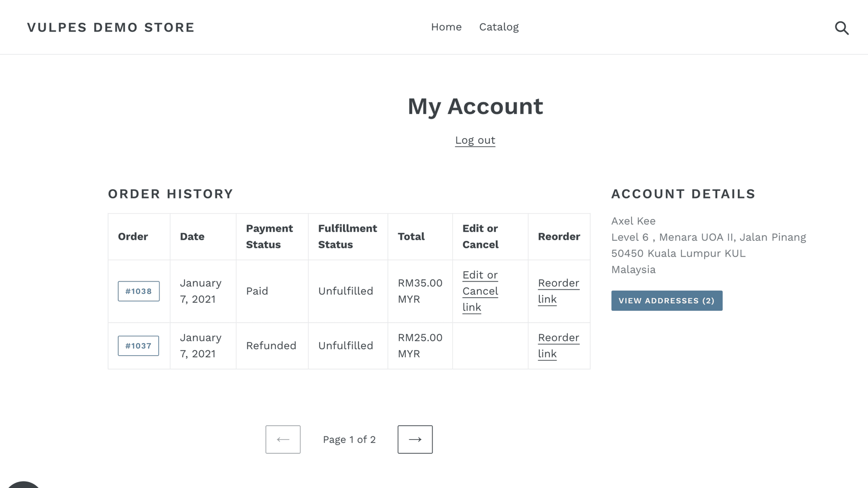Image resolution: width=868 pixels, height=488 pixels.
Task: Click the Total column header
Action: (x=411, y=236)
